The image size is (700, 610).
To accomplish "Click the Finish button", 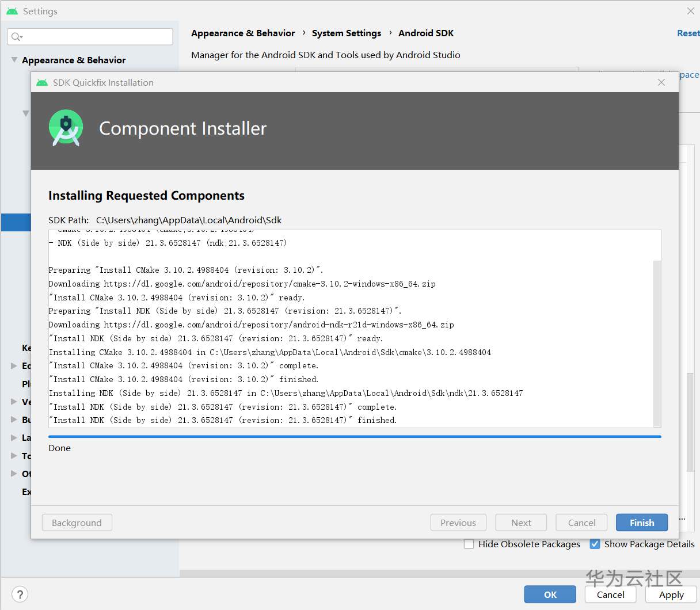I will 642,523.
